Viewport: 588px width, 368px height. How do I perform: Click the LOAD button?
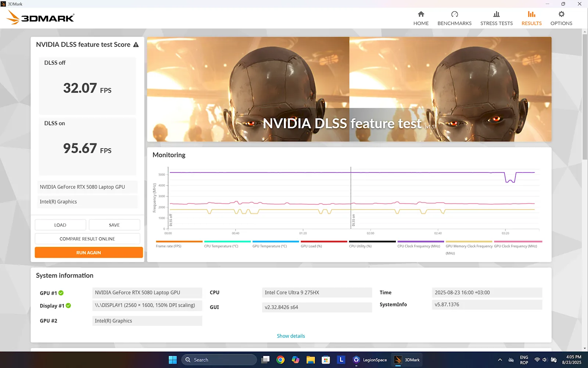tap(60, 225)
